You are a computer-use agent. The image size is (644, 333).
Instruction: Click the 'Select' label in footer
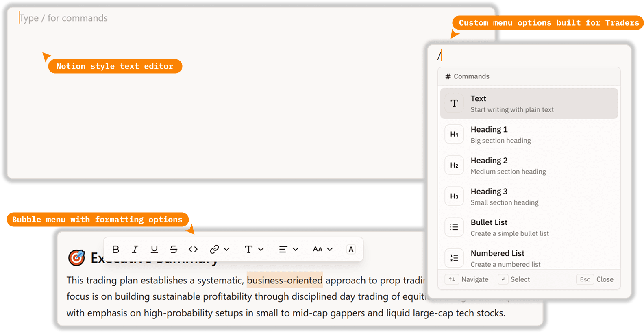(520, 279)
